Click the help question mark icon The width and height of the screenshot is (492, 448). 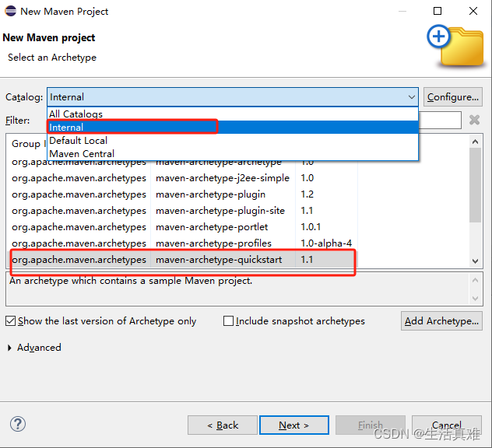click(18, 424)
